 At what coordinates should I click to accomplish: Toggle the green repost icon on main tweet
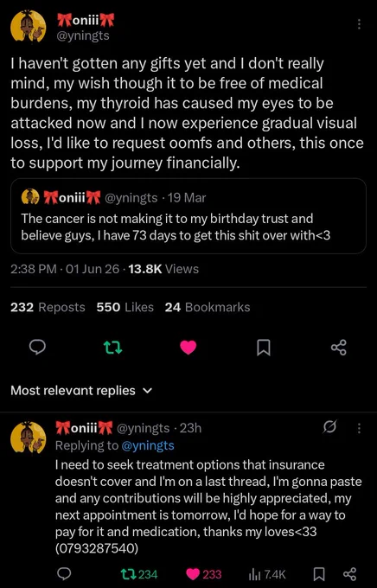[113, 348]
